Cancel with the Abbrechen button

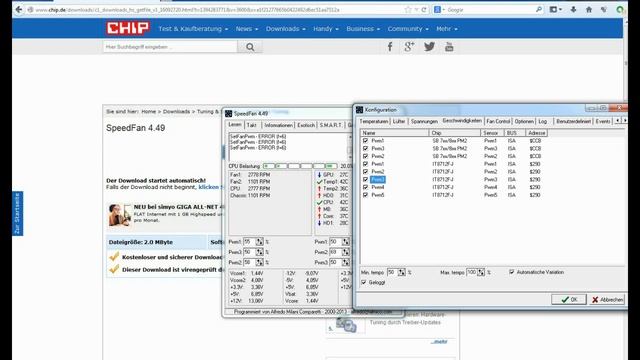[607, 299]
